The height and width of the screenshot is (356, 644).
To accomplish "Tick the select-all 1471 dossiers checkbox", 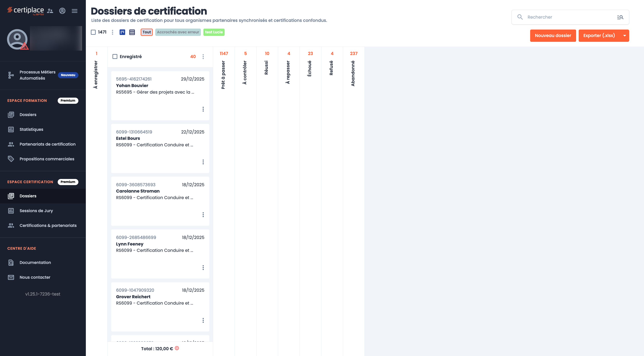I will click(x=93, y=32).
